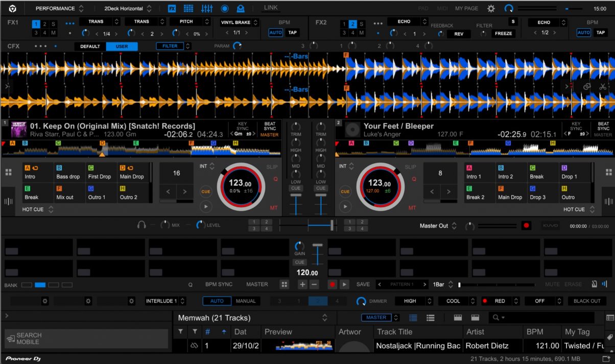Enable AUTO lighting mode
615x364 pixels.
217,301
